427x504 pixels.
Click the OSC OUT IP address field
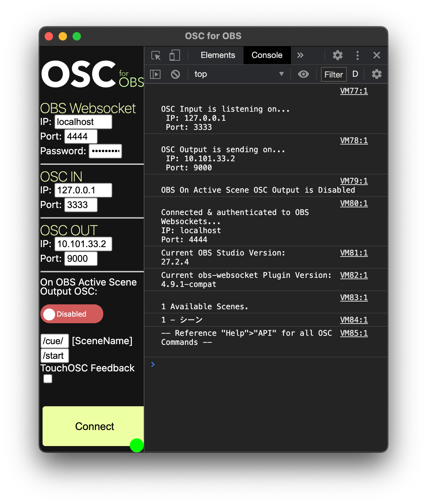point(83,244)
